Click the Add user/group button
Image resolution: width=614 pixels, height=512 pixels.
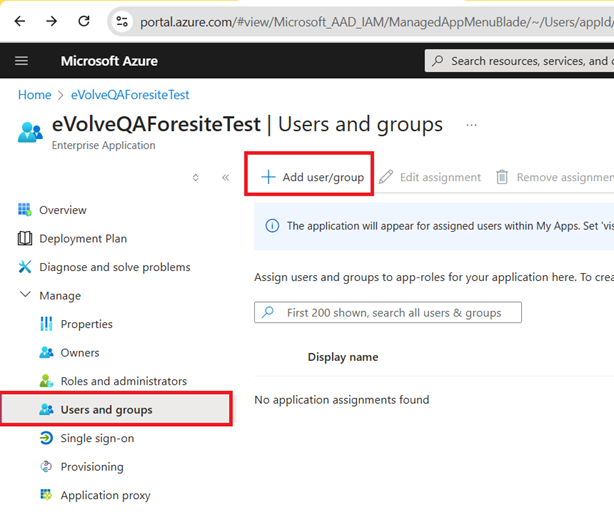tap(312, 177)
